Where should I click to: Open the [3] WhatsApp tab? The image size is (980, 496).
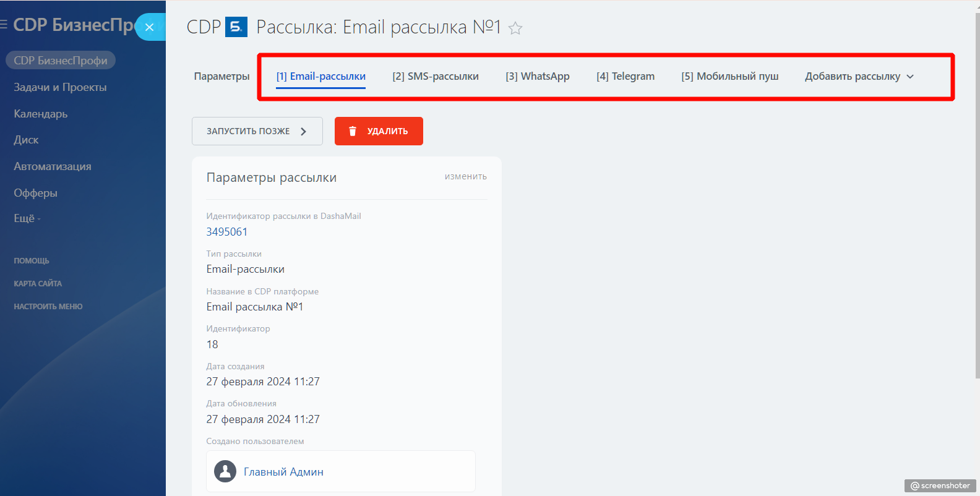pos(538,76)
